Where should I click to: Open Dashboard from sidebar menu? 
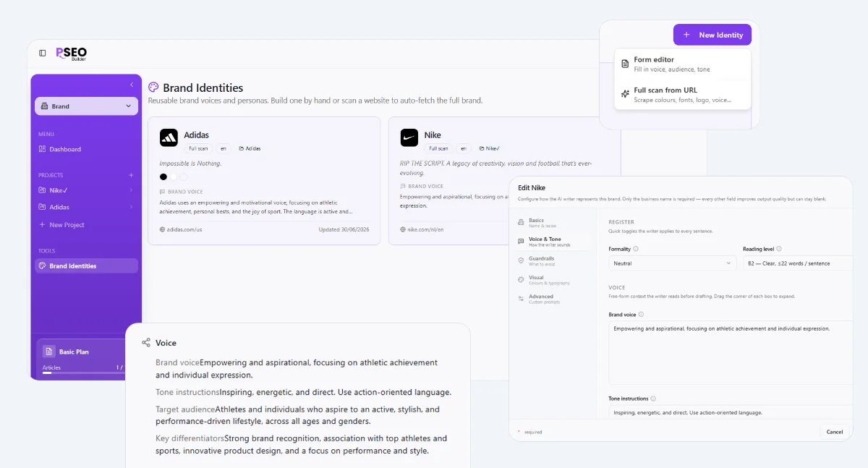(86, 149)
